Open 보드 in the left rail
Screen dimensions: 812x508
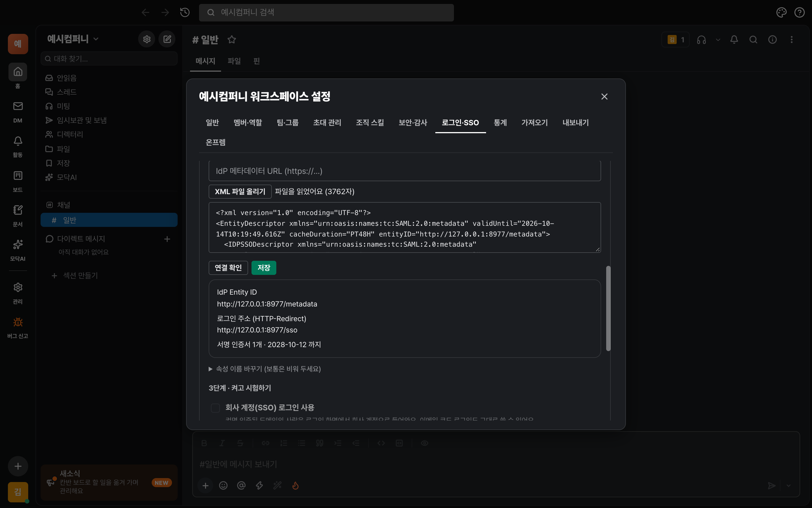tap(18, 181)
